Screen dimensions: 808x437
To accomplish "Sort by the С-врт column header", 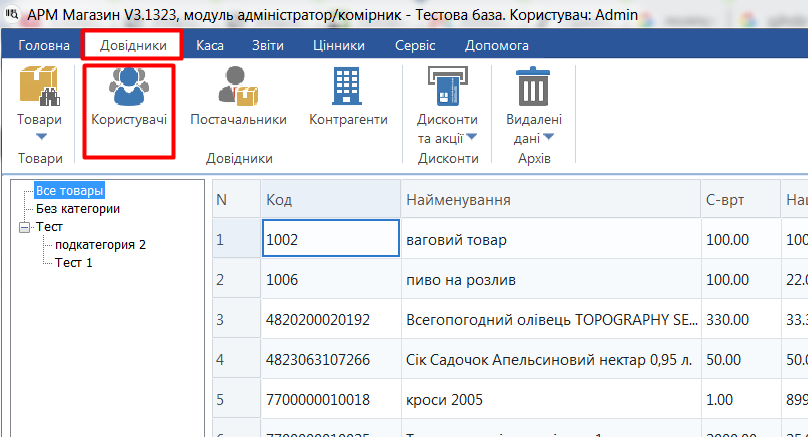I will point(741,199).
